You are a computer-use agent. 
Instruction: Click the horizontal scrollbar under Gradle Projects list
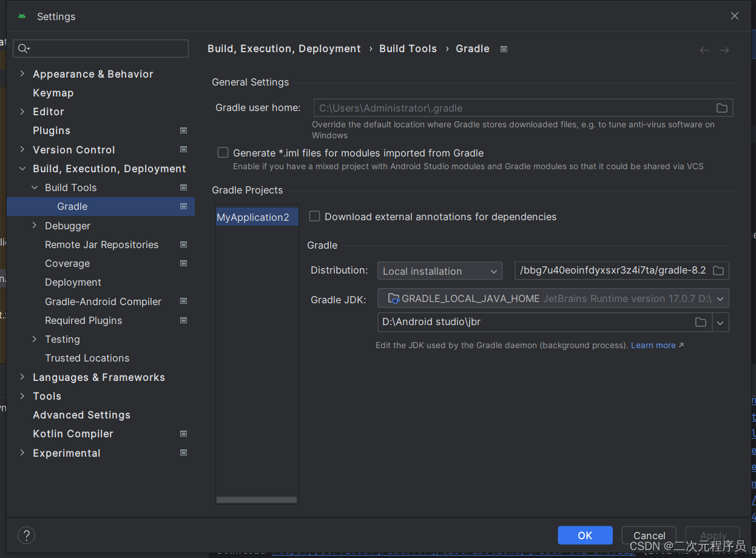257,500
